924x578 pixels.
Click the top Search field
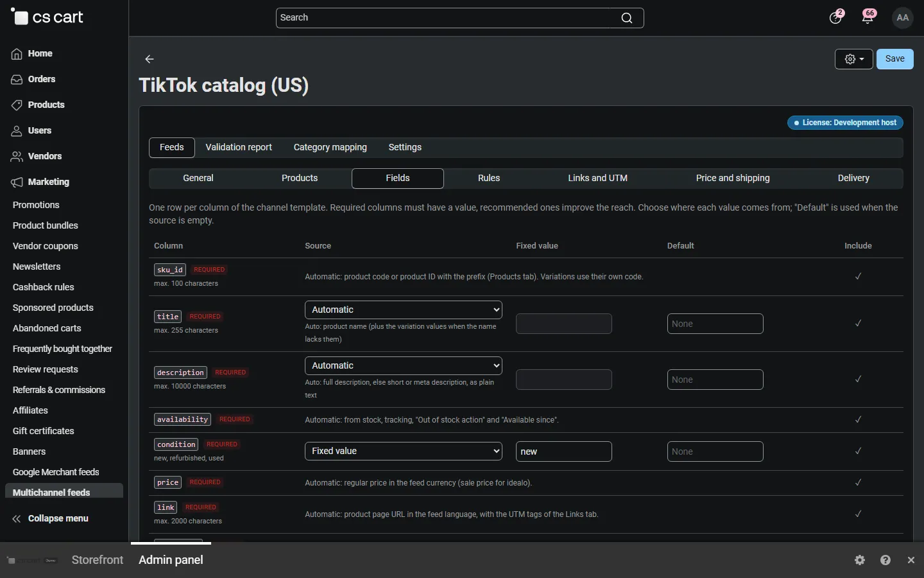pyautogui.click(x=459, y=18)
